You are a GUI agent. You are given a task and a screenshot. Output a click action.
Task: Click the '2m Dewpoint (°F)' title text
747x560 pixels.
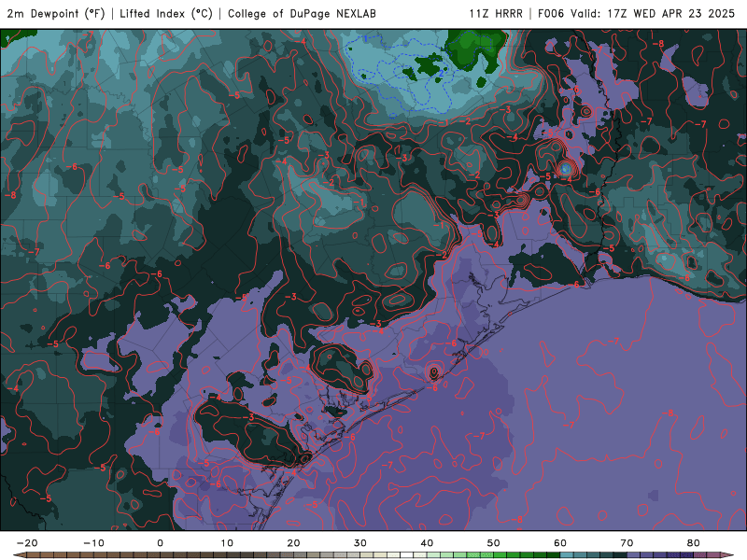pos(56,14)
